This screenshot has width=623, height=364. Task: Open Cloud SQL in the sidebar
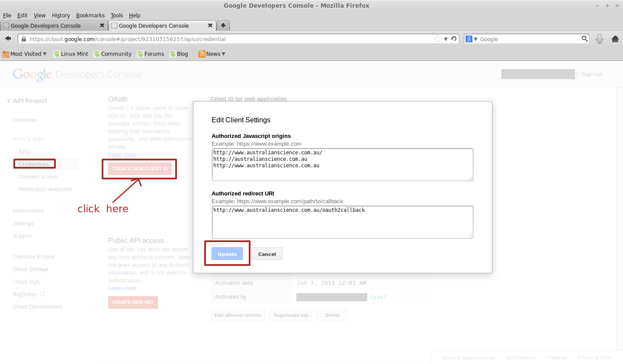tap(26, 282)
